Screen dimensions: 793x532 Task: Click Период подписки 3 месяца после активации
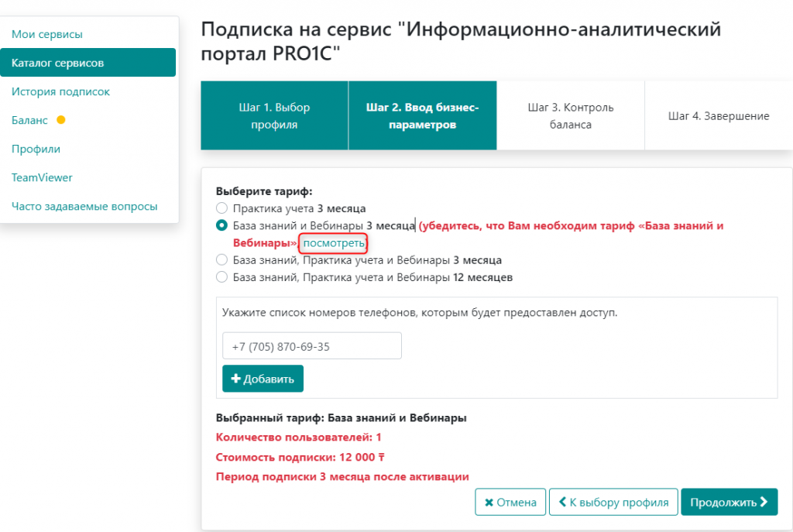[342, 476]
